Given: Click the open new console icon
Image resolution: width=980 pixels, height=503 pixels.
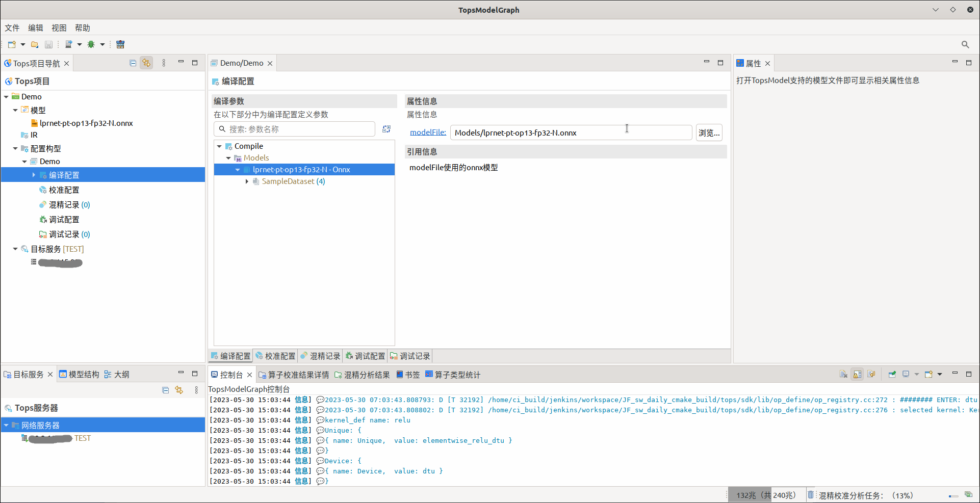Looking at the screenshot, I should [x=929, y=374].
